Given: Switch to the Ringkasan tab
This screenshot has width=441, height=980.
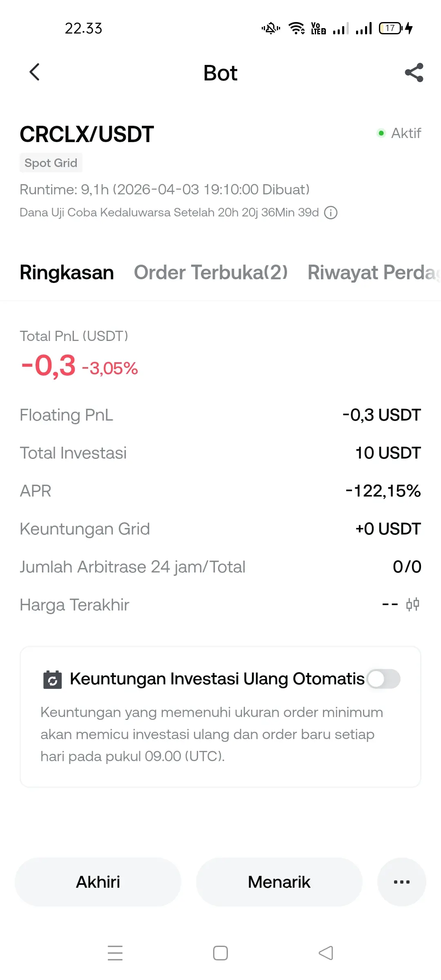Looking at the screenshot, I should pyautogui.click(x=67, y=272).
